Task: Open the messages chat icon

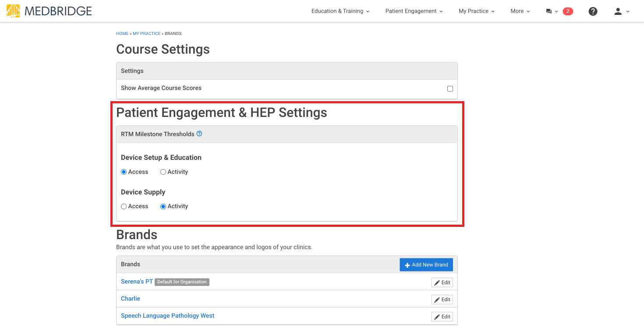Action: [x=552, y=11]
